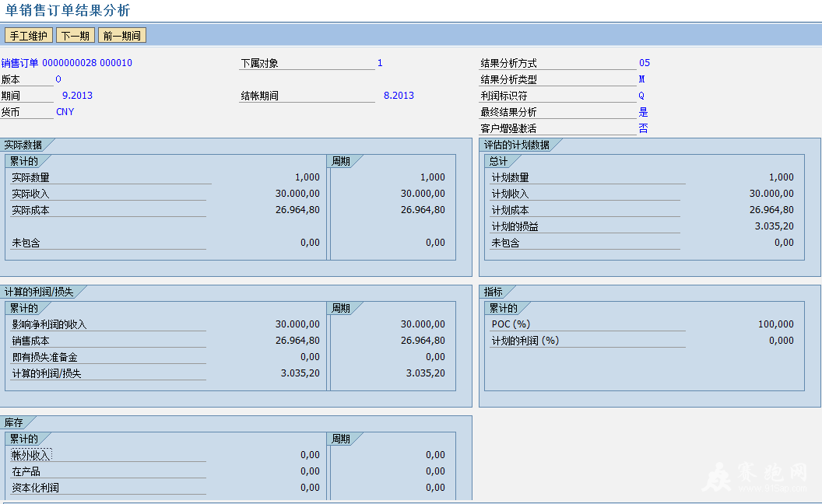Click the 结帐期间 label

click(x=259, y=96)
